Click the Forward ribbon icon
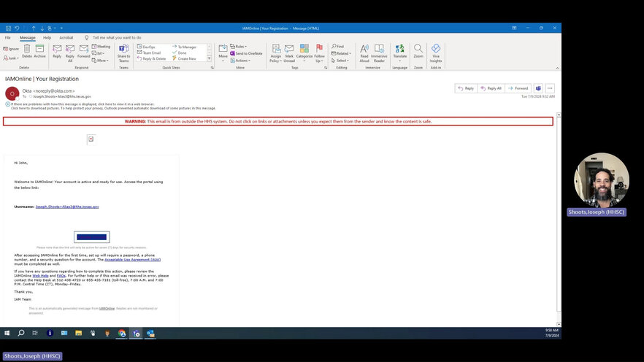Screen dimensions: 644x362 coord(84,52)
